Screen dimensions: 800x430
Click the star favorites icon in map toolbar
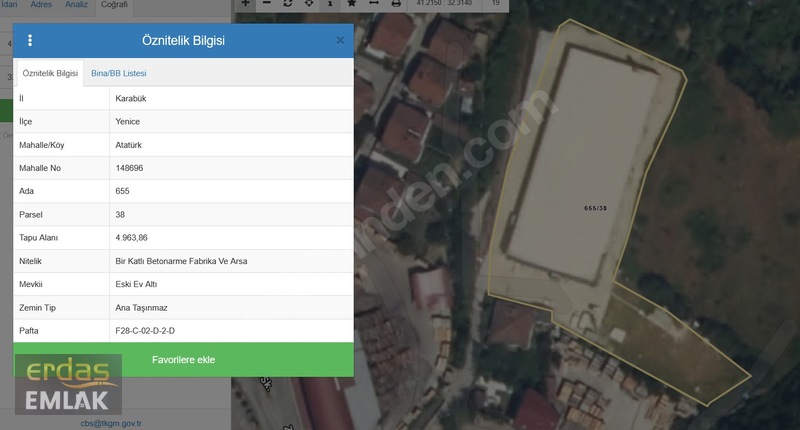pos(352,3)
